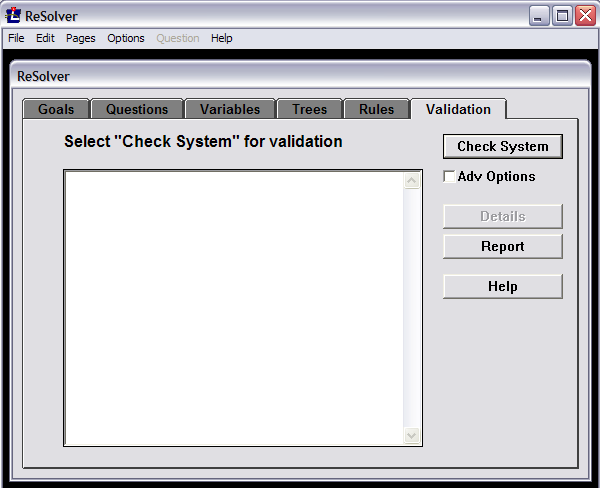Click the Check System button
The width and height of the screenshot is (600, 488).
coord(503,146)
